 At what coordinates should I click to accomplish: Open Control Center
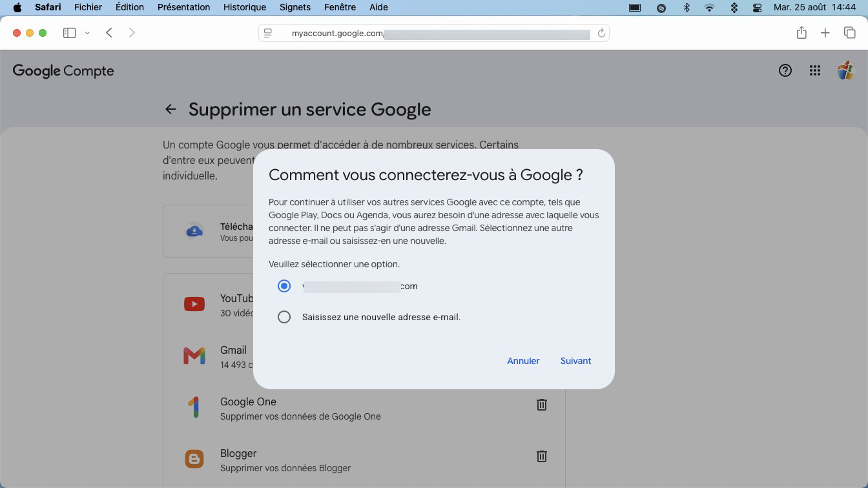[x=758, y=8]
